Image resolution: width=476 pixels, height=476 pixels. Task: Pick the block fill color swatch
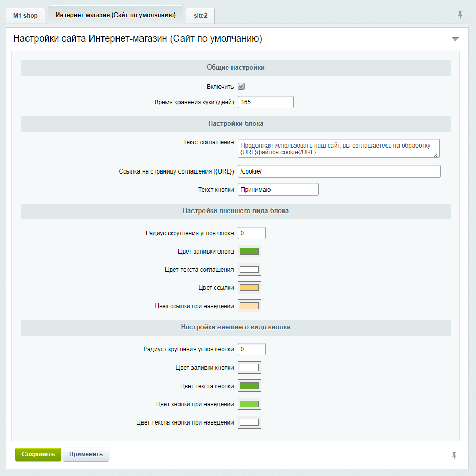point(249,251)
